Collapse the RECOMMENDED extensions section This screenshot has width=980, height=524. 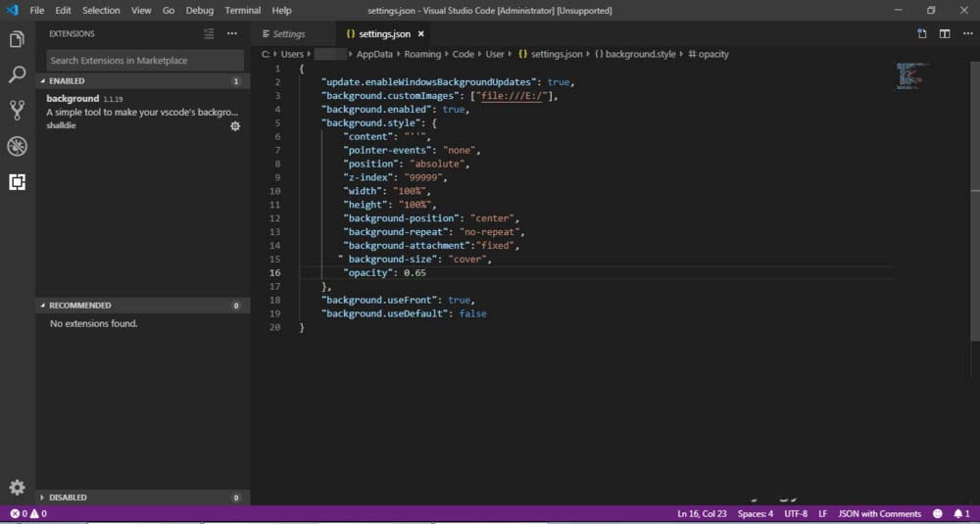(79, 306)
